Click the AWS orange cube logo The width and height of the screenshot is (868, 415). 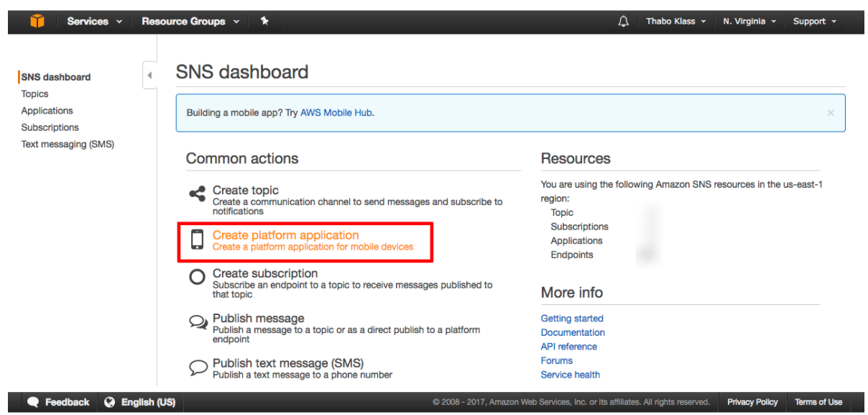37,21
